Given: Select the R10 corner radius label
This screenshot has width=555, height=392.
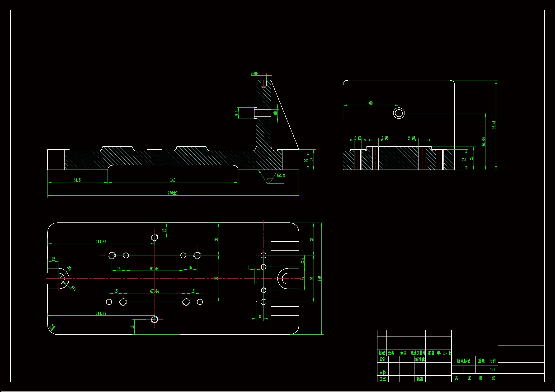Looking at the screenshot, I should tap(52, 327).
